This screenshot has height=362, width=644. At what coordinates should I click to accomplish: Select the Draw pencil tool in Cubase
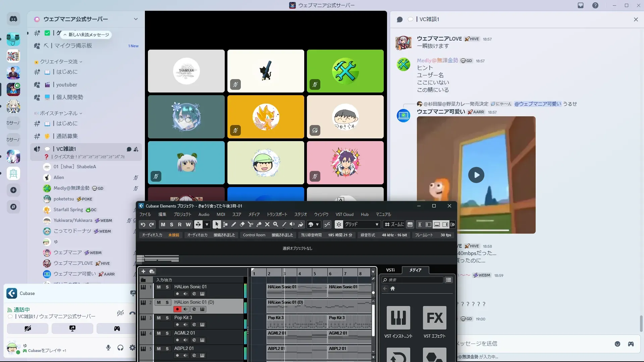[x=233, y=225]
